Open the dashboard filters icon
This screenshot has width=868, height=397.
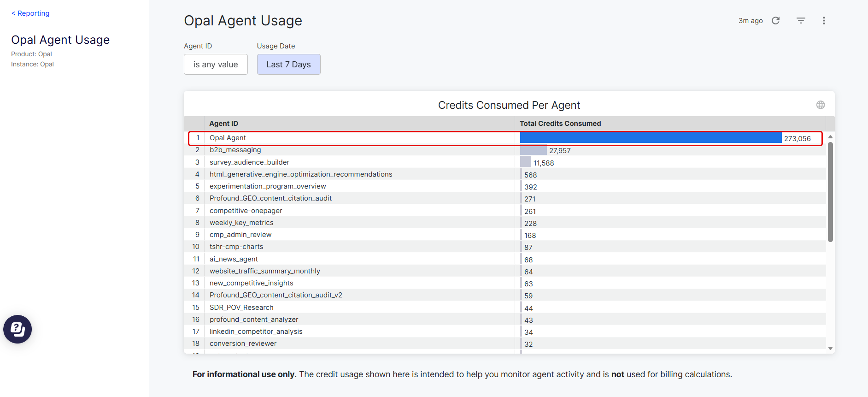[801, 21]
